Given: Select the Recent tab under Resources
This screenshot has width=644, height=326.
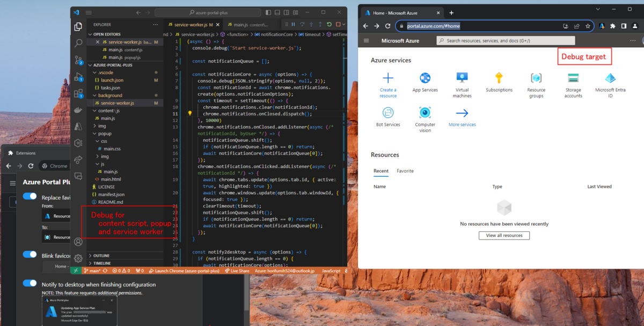Looking at the screenshot, I should click(x=381, y=171).
